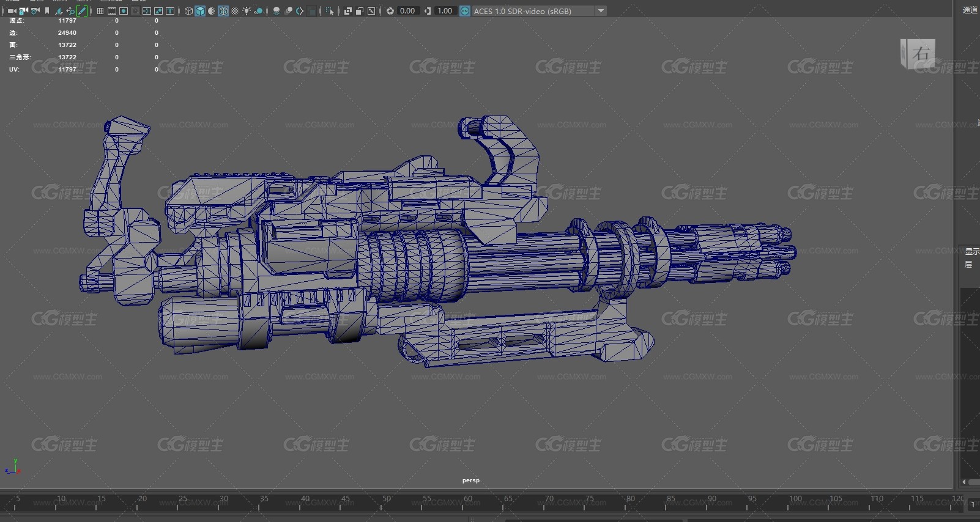This screenshot has width=980, height=522.
Task: Switch to Wireframe display
Action: point(188,11)
